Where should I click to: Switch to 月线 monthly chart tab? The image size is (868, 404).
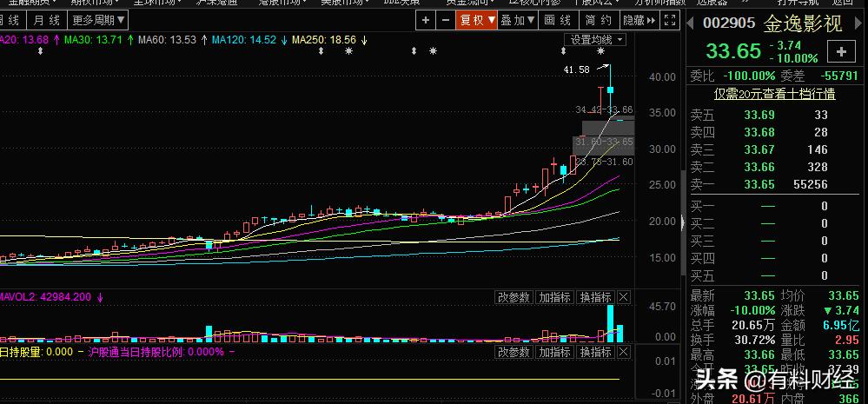coord(44,19)
